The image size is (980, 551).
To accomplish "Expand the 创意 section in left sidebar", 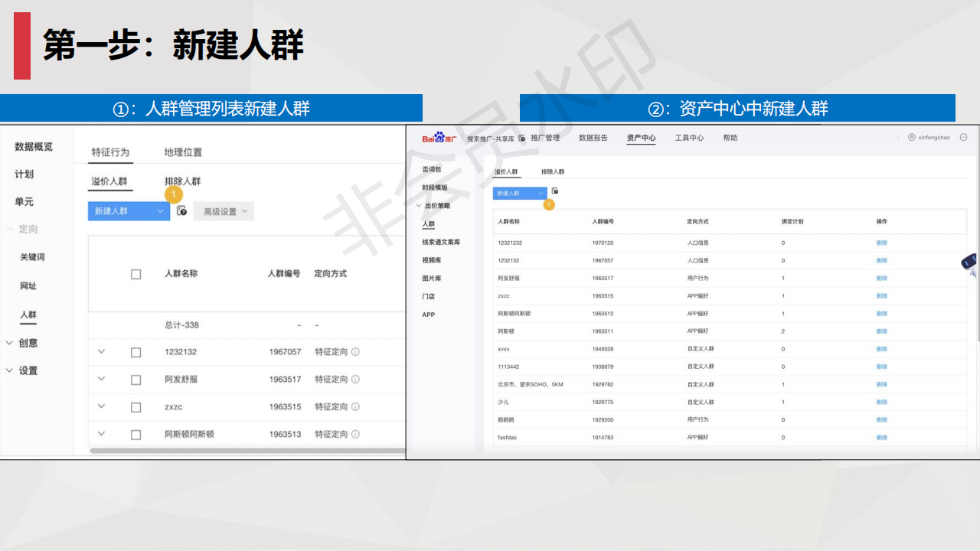I will point(10,343).
